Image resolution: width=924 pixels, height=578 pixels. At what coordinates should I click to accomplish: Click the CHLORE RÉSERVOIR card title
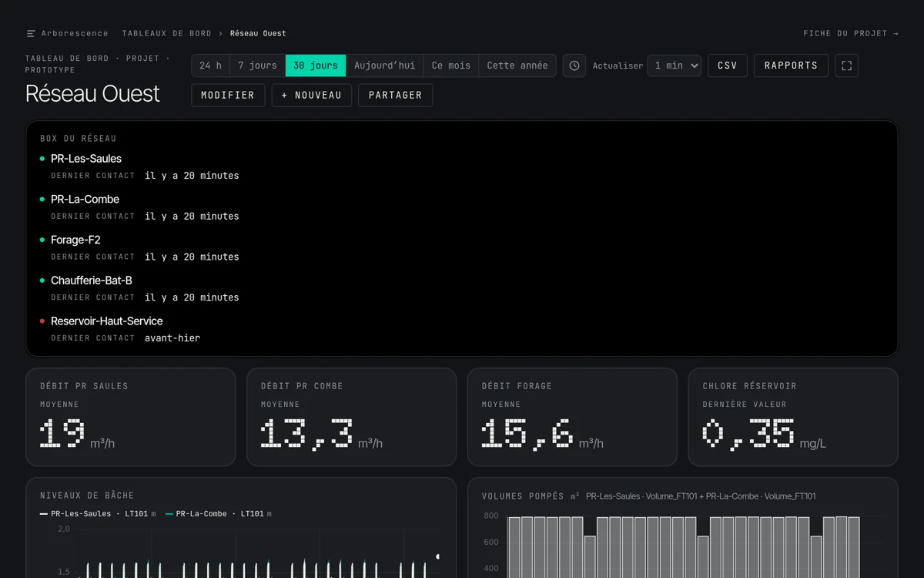coord(749,386)
